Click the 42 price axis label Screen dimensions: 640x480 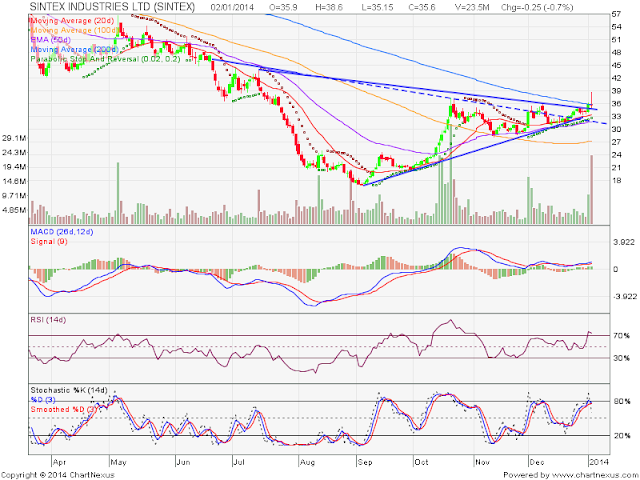point(616,78)
